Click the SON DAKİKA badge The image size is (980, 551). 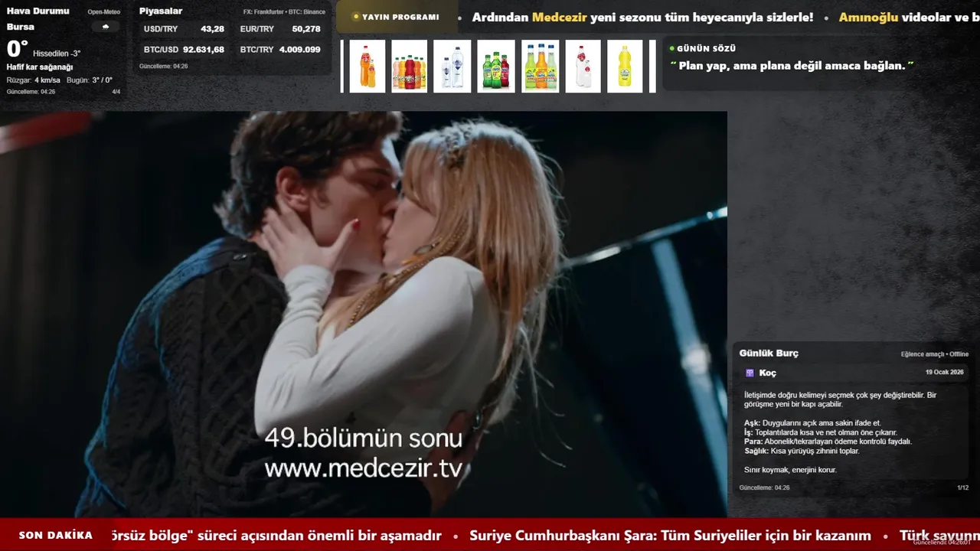56,535
